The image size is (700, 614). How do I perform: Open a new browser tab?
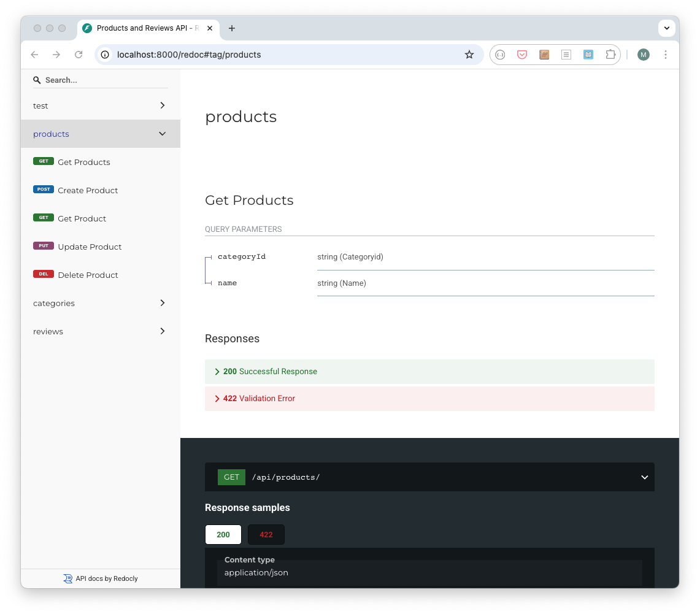click(232, 28)
